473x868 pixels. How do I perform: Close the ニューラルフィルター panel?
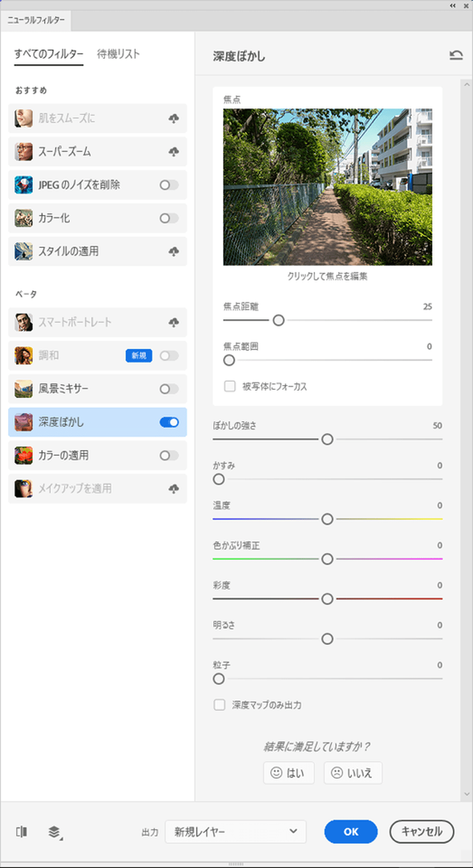(x=466, y=6)
